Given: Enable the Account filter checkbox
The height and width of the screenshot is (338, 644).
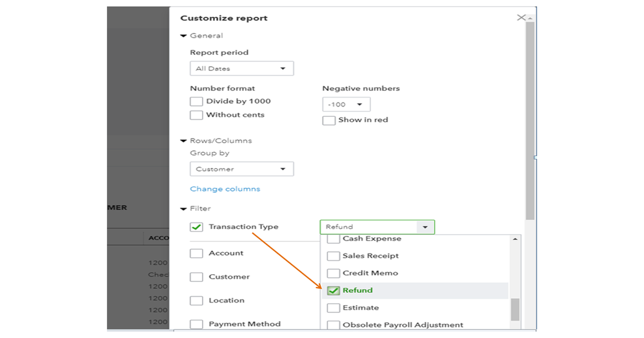Looking at the screenshot, I should pyautogui.click(x=197, y=253).
